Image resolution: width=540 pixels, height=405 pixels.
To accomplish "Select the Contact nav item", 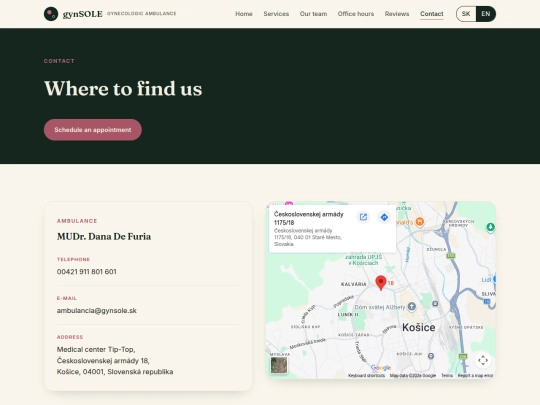I will click(x=432, y=14).
